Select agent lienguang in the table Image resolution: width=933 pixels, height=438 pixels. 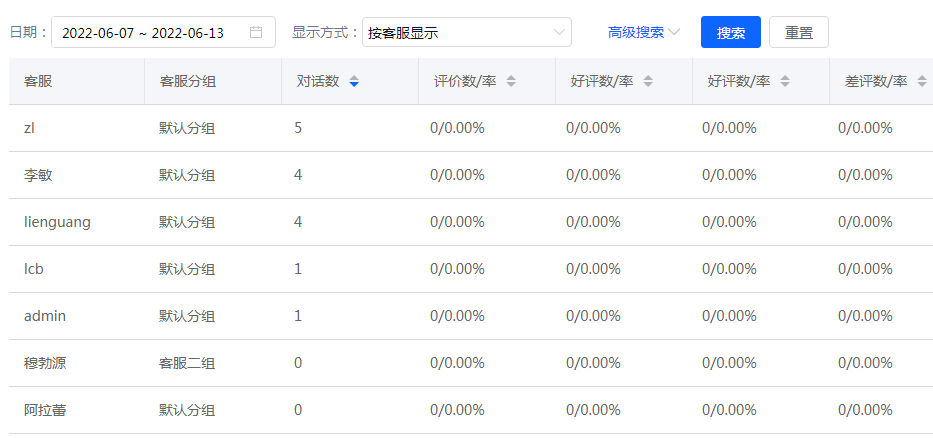pyautogui.click(x=57, y=222)
